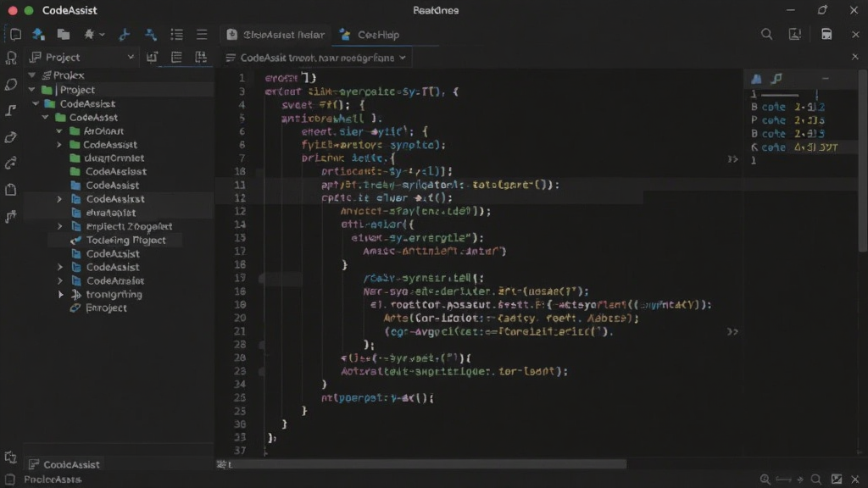Click the fourth left sidebar icon
This screenshot has width=868, height=488.
(11, 137)
